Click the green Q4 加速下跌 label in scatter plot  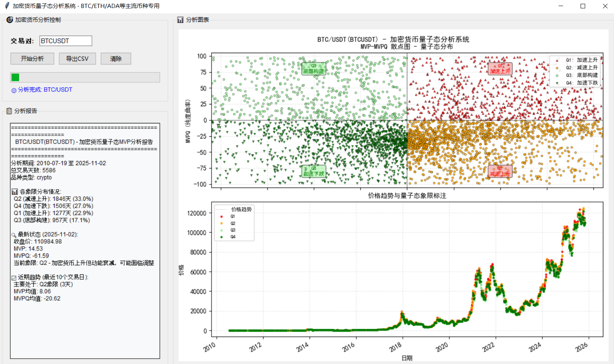pos(314,172)
